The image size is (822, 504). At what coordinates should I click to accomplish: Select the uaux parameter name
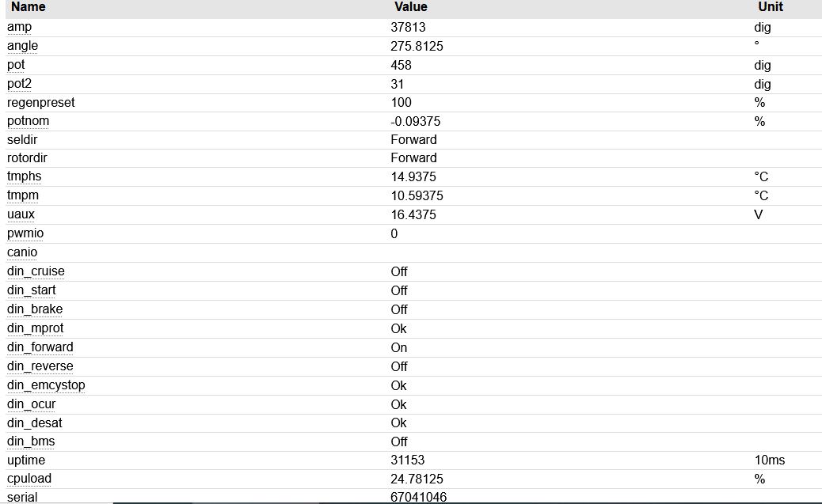coord(21,214)
